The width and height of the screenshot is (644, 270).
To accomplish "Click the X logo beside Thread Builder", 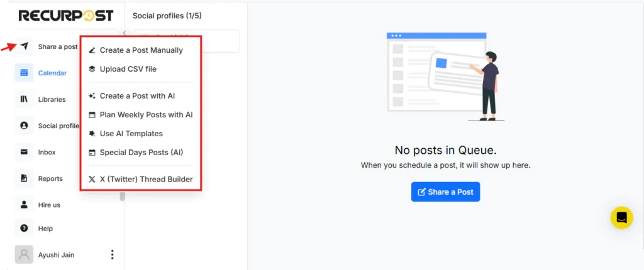I will pos(92,180).
